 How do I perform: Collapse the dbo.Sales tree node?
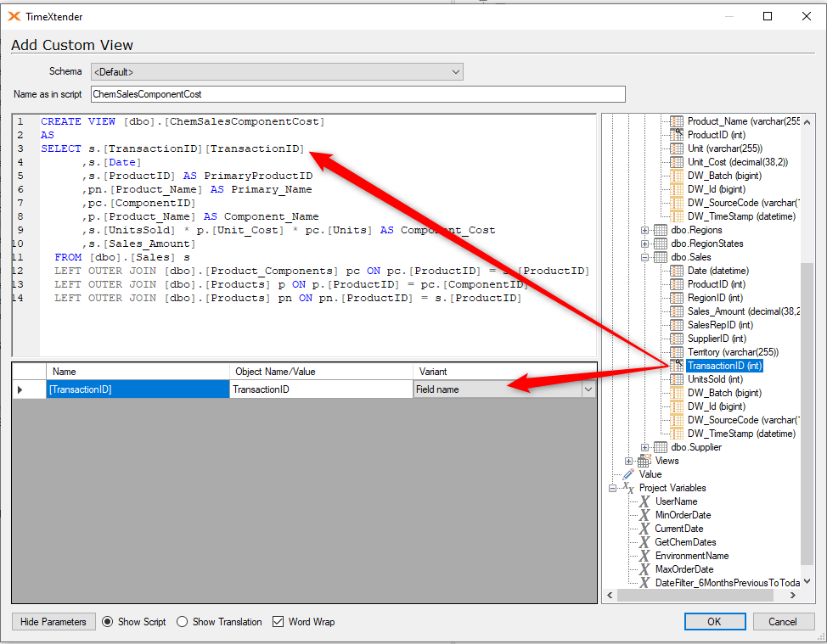644,258
